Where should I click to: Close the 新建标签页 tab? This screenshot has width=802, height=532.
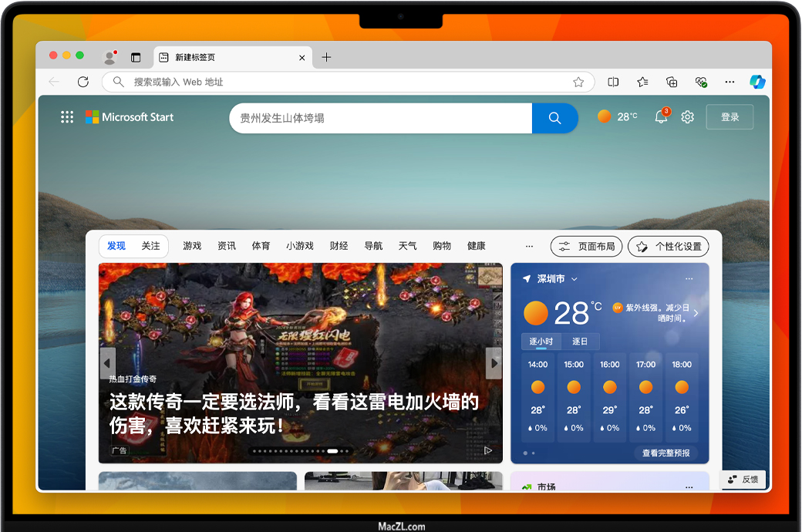point(302,58)
